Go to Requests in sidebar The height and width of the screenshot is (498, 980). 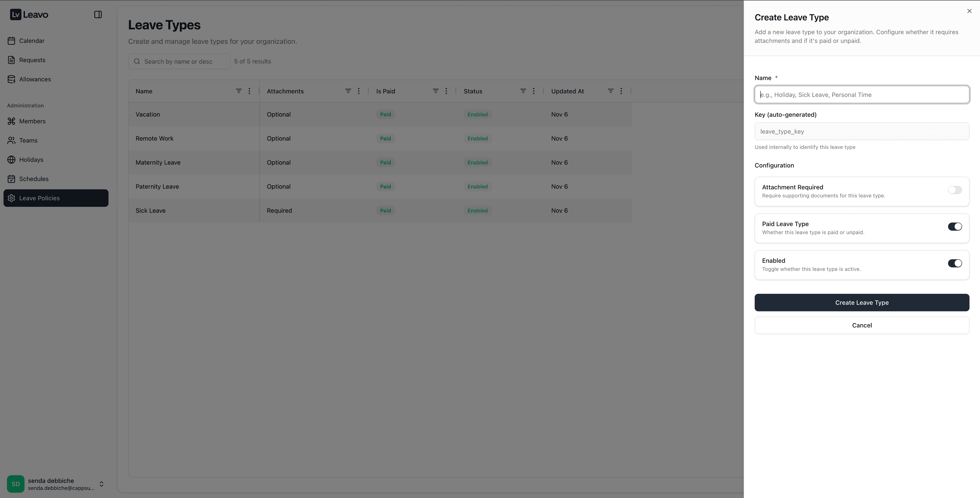pyautogui.click(x=32, y=60)
